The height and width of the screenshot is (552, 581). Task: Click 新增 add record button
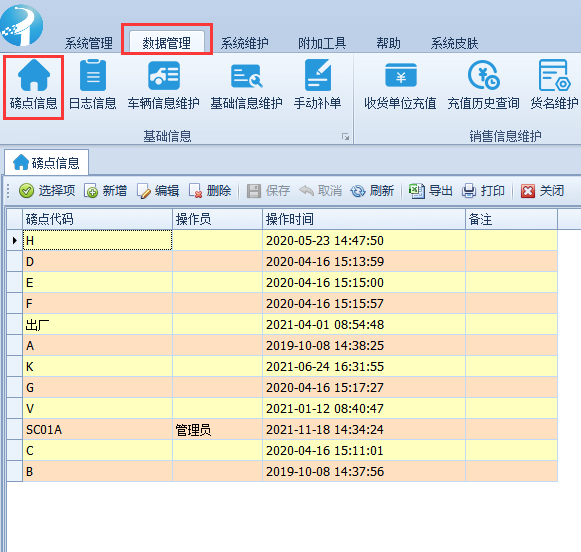[106, 191]
